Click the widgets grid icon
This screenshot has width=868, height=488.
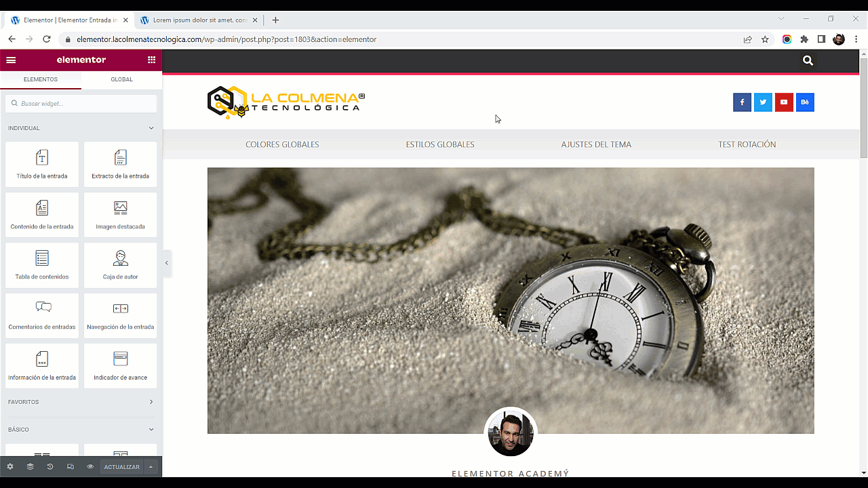pos(151,60)
